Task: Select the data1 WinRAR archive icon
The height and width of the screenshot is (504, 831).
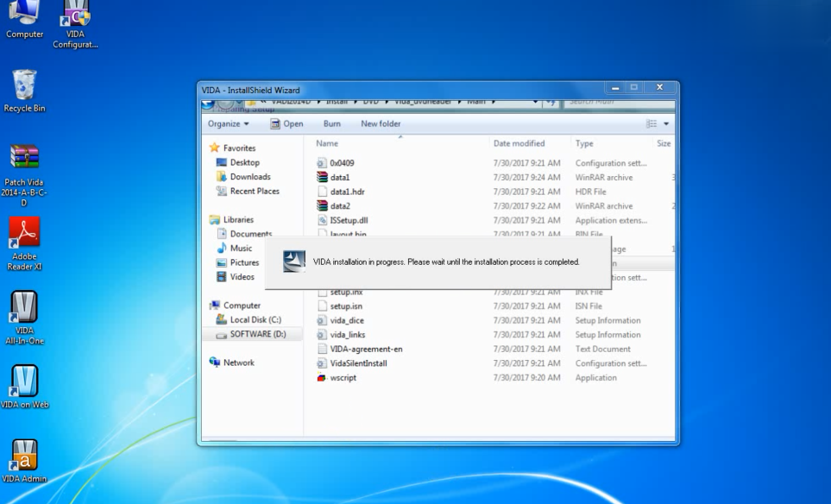Action: tap(322, 177)
